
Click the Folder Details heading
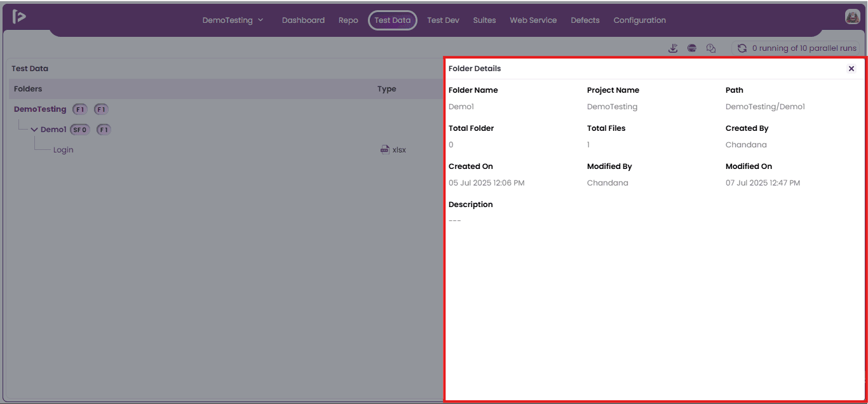click(475, 69)
